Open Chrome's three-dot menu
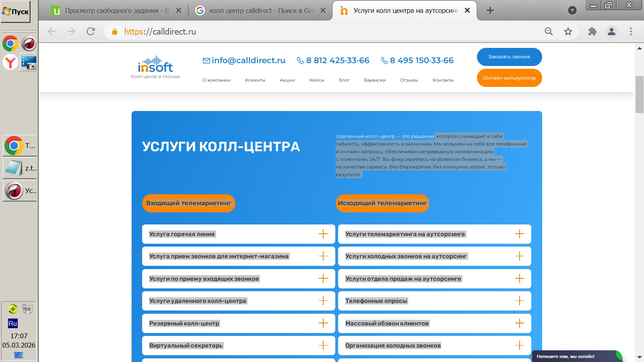The image size is (644, 362). (631, 31)
